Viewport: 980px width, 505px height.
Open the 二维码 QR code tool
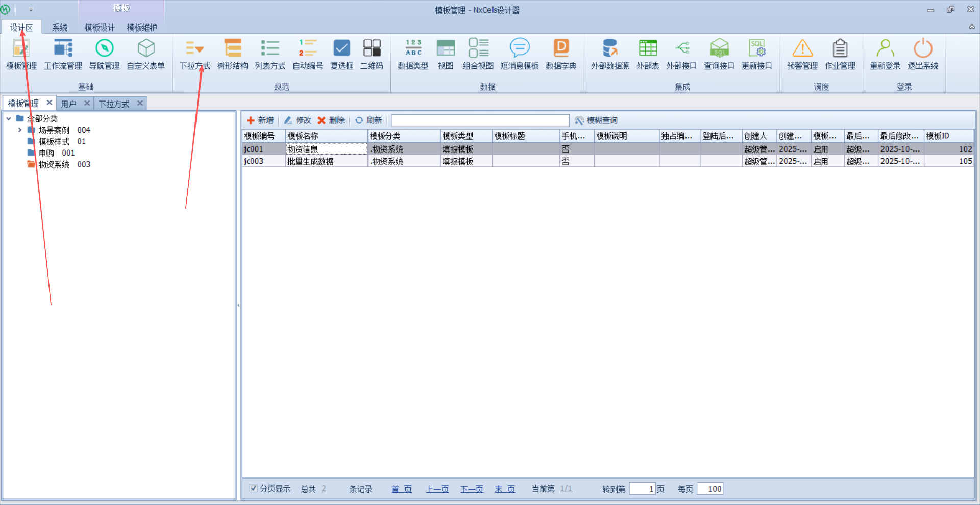coord(372,54)
